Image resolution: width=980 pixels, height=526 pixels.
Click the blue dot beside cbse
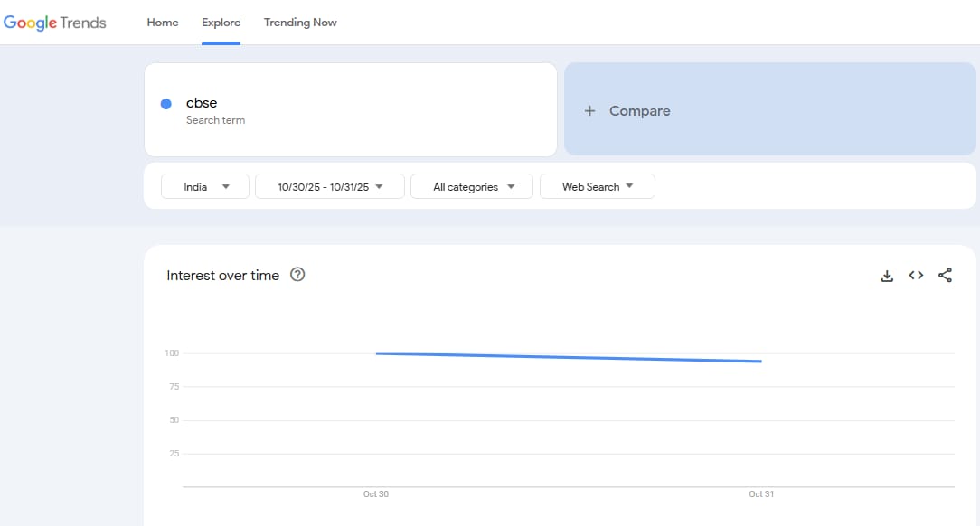(x=166, y=104)
